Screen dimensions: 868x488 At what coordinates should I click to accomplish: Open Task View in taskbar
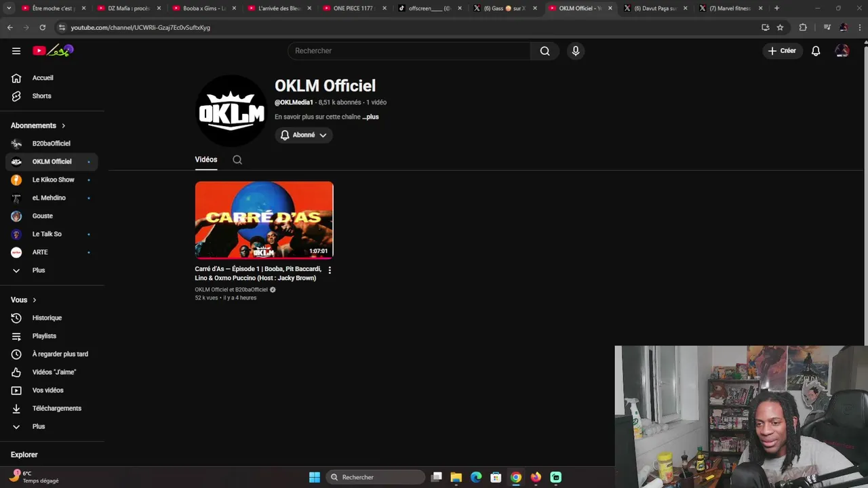(x=437, y=477)
